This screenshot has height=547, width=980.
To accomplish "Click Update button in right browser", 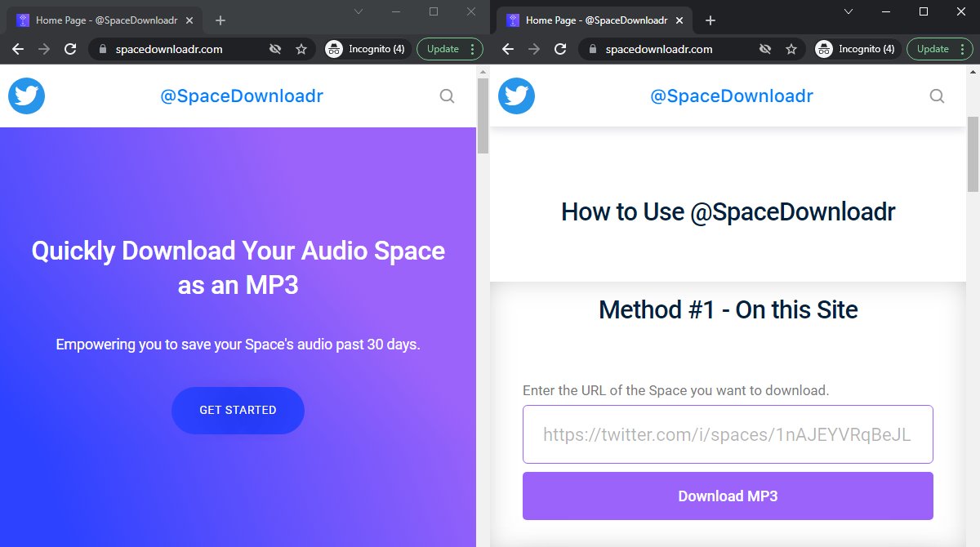I will pyautogui.click(x=940, y=49).
